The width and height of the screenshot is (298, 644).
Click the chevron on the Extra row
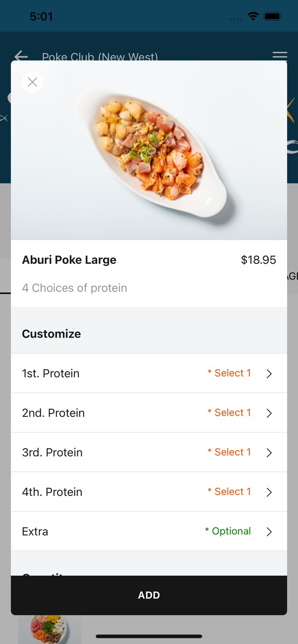point(269,532)
